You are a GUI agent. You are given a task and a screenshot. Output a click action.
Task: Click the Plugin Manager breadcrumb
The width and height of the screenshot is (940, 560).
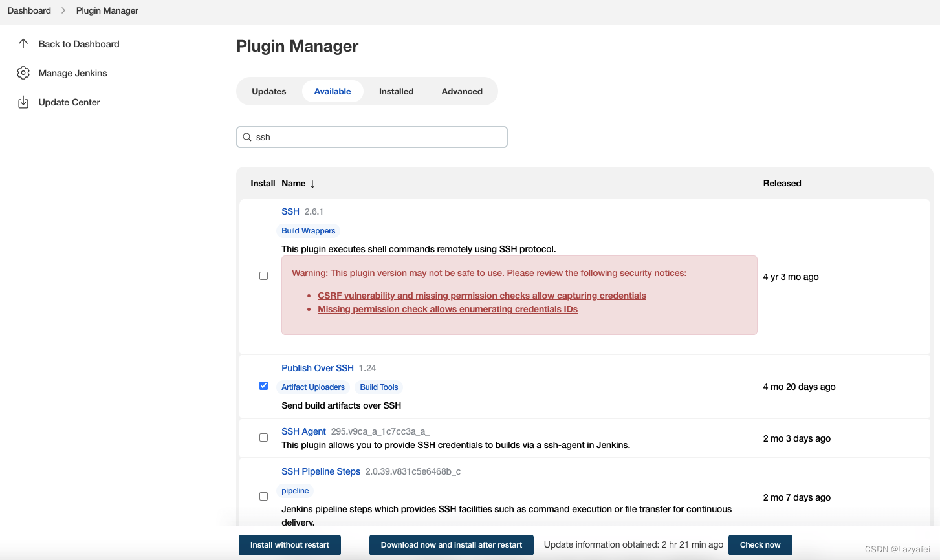coord(107,10)
